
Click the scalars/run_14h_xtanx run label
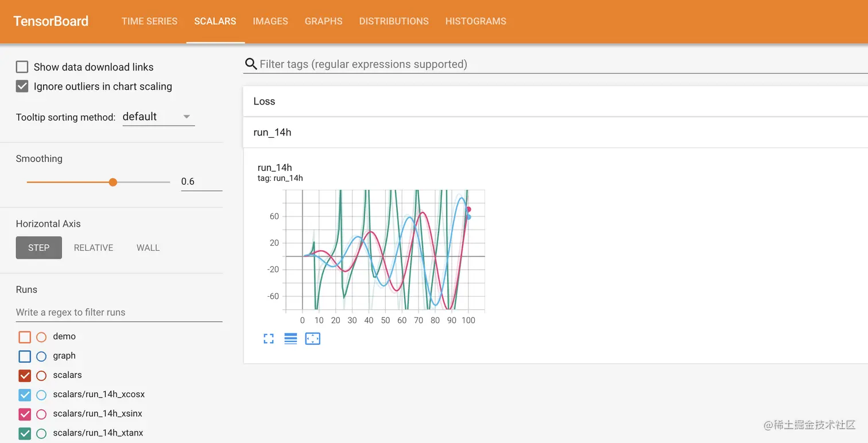[98, 434]
